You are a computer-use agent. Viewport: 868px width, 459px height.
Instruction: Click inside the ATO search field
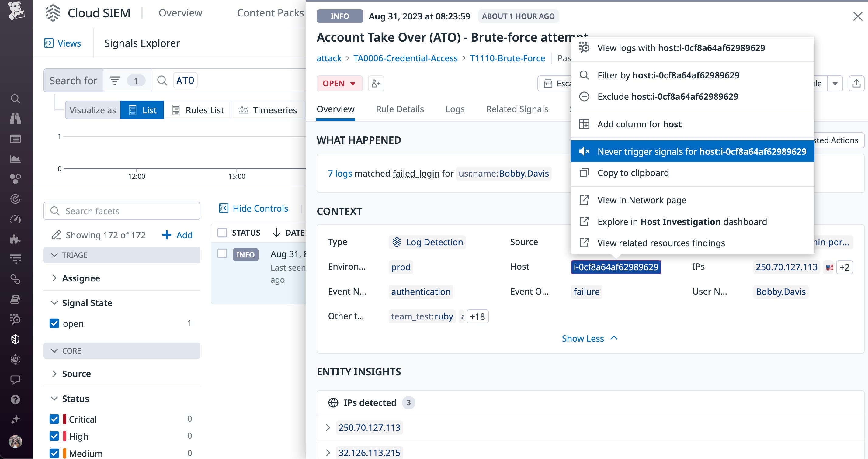pos(185,80)
